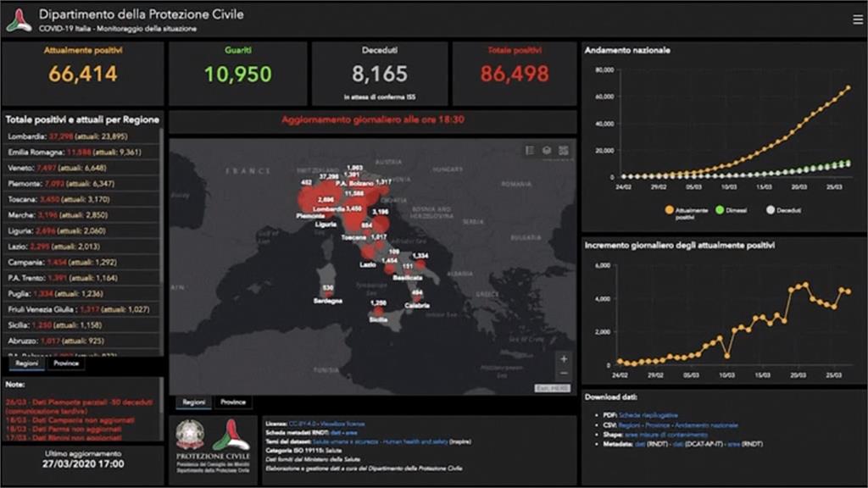This screenshot has height=488, width=868.
Task: Click Aggiornamento giornaliero alle ore 18:30 banner
Action: point(373,119)
